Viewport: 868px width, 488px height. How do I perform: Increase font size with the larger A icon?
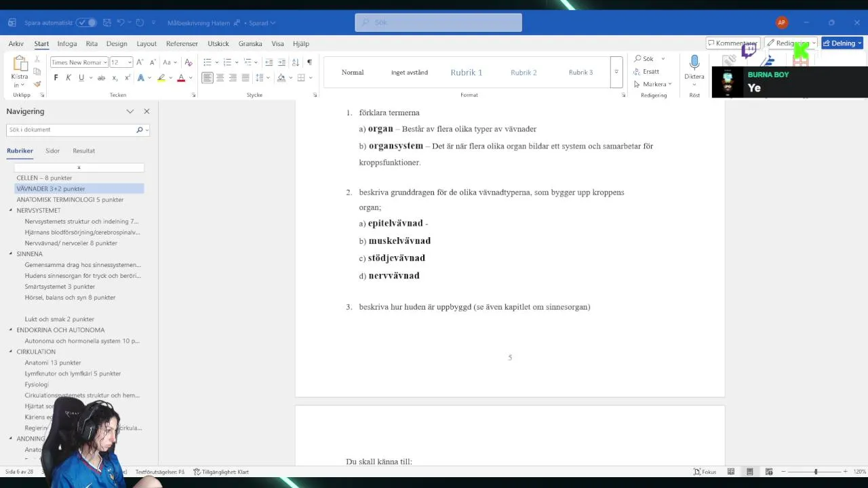click(140, 62)
